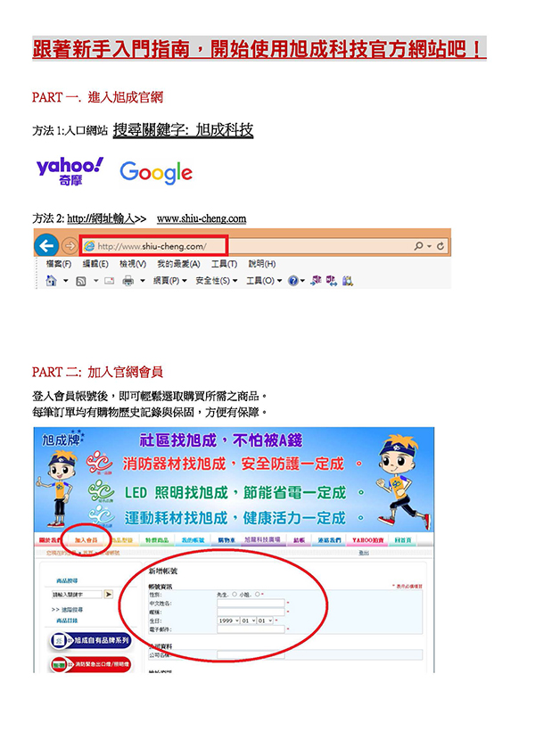
Task: Select the 加入會員 tab
Action: coord(86,540)
